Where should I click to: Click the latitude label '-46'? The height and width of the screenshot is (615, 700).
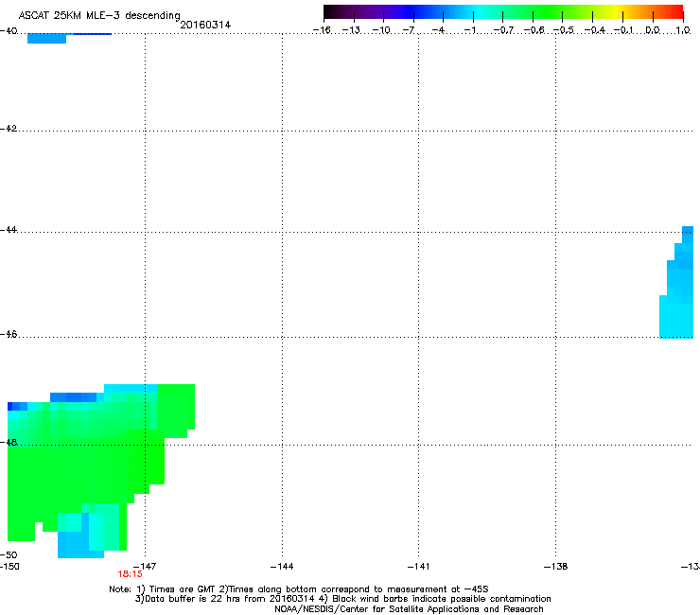pyautogui.click(x=9, y=335)
